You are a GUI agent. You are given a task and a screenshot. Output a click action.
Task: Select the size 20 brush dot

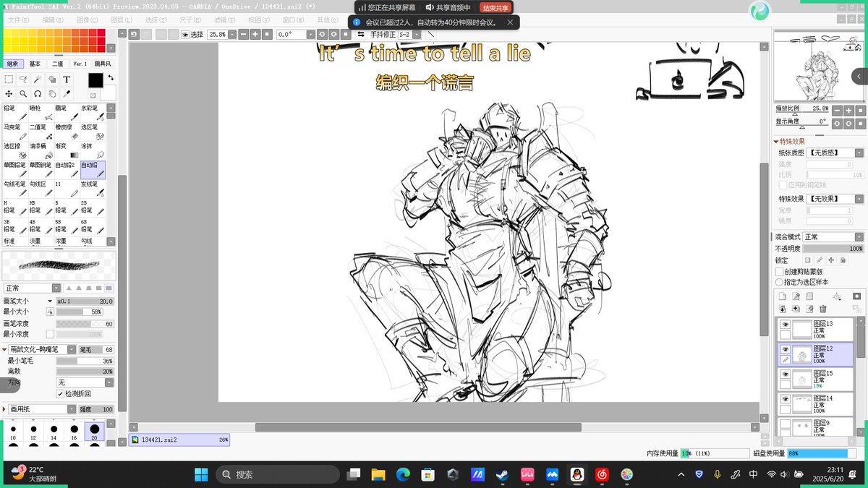[94, 431]
